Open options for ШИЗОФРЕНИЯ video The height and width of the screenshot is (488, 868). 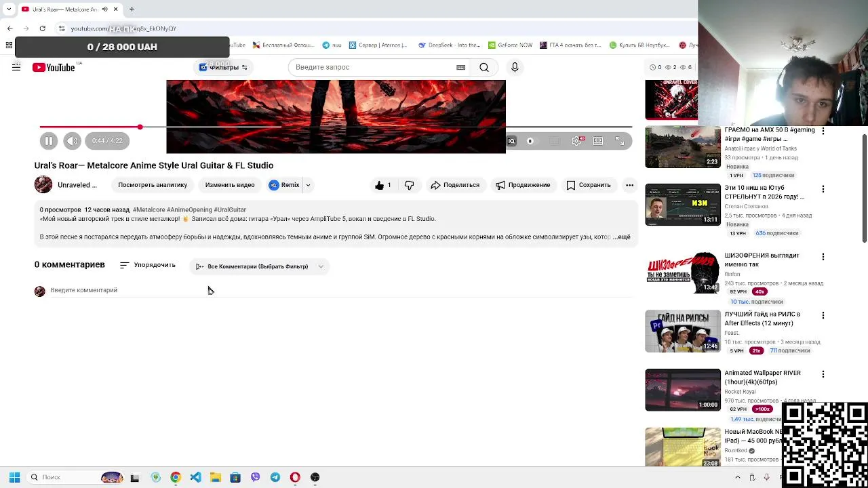(823, 257)
